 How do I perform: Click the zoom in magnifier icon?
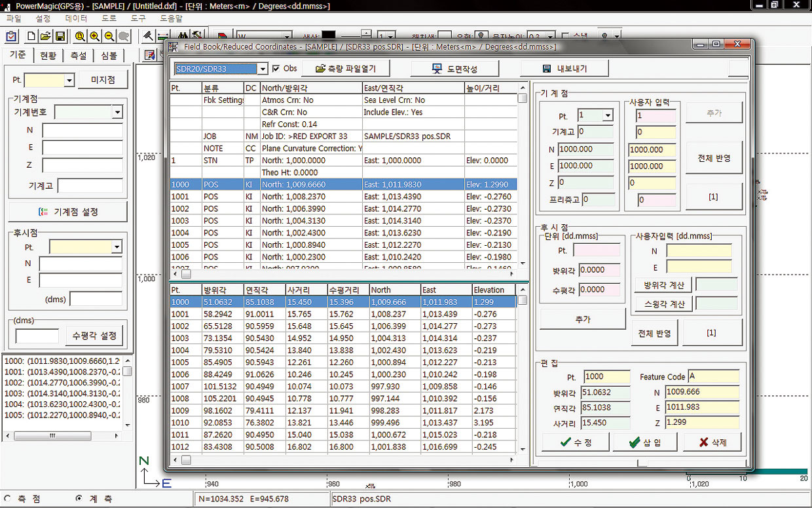[94, 37]
